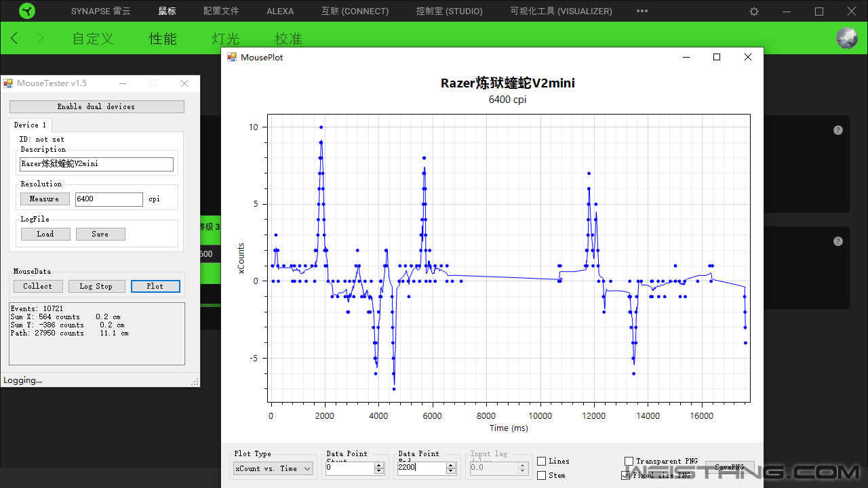868x488 pixels.
Task: Open SYNAPSE 雷云 menu tab
Action: pyautogui.click(x=101, y=12)
